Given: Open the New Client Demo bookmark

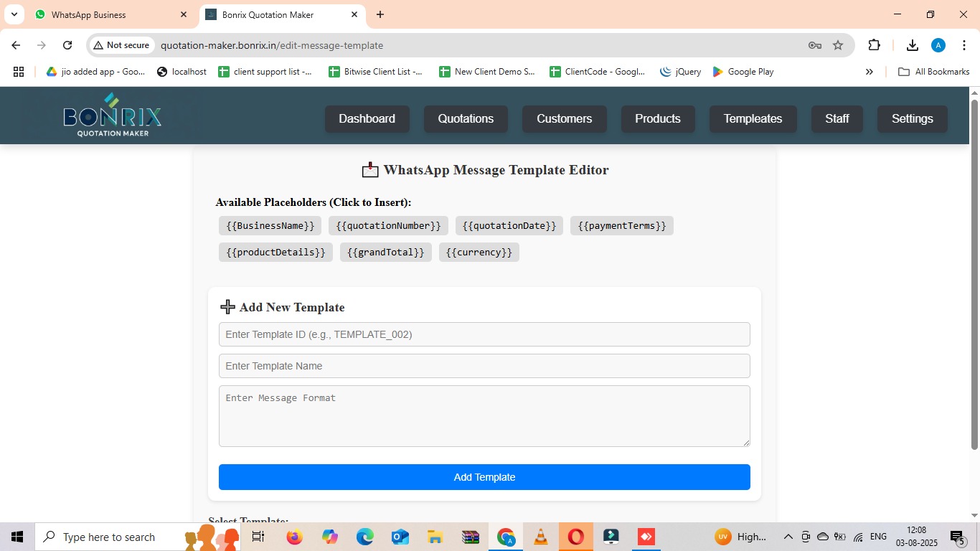Looking at the screenshot, I should [487, 72].
